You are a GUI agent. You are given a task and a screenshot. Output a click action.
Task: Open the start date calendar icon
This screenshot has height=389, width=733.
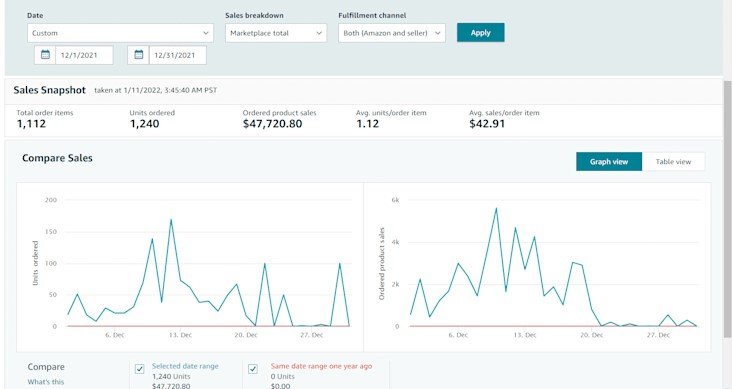(x=45, y=55)
